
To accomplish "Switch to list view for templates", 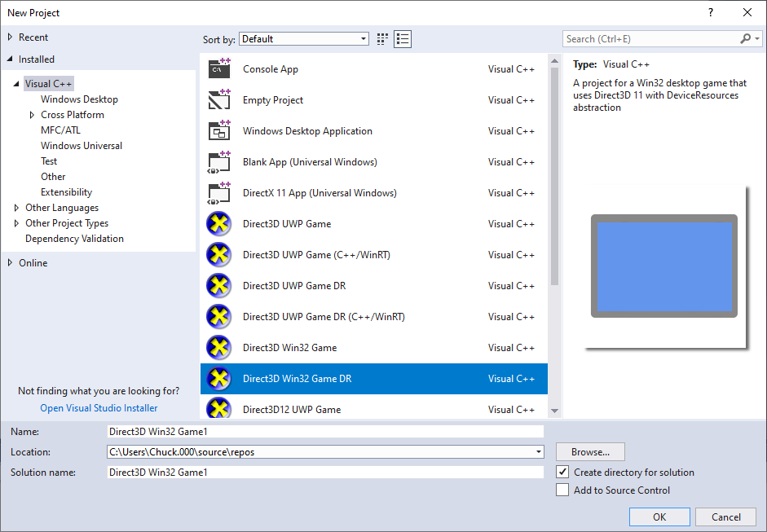I will 402,38.
